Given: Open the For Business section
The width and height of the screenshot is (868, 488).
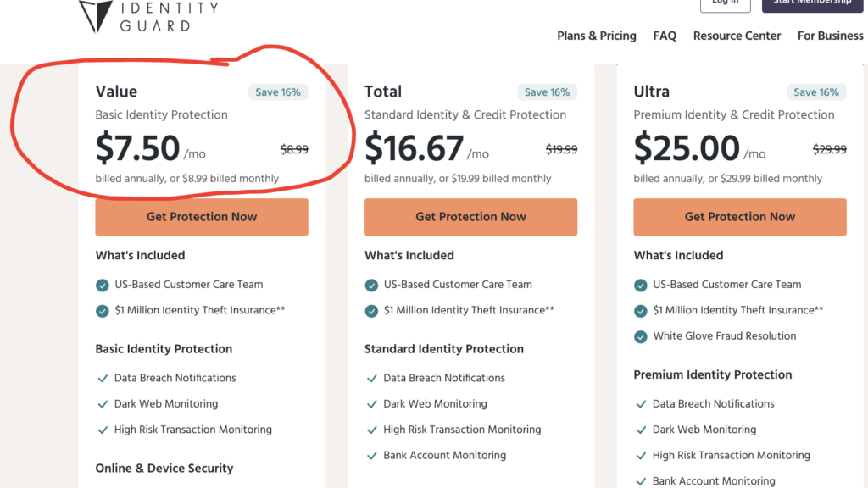Looking at the screenshot, I should pyautogui.click(x=830, y=36).
